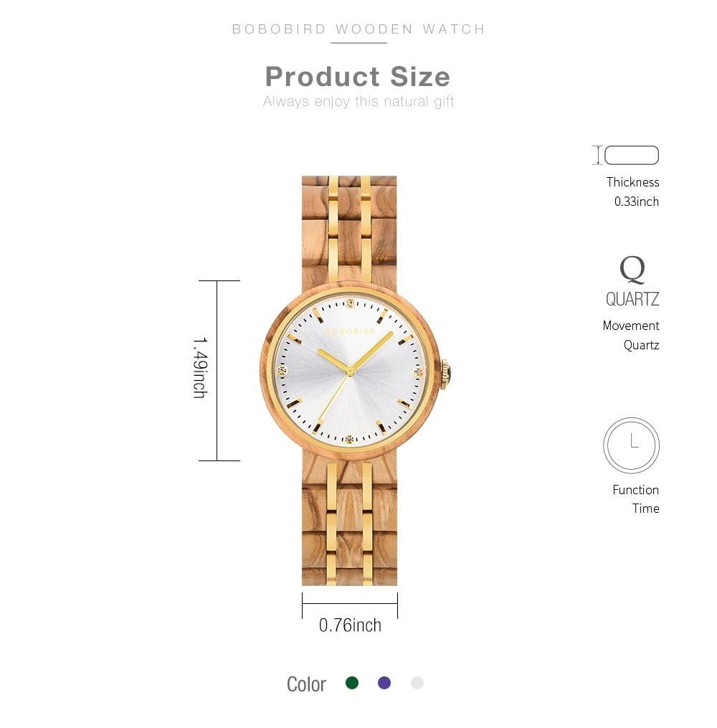Click the crystal marker at six o'clock
717x728 pixels.
point(349,439)
